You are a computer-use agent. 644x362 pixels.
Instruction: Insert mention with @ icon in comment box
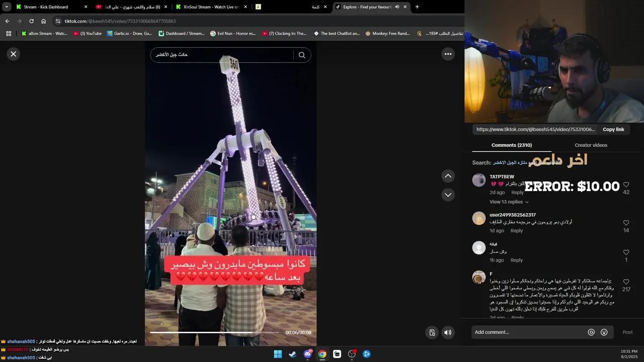591,332
